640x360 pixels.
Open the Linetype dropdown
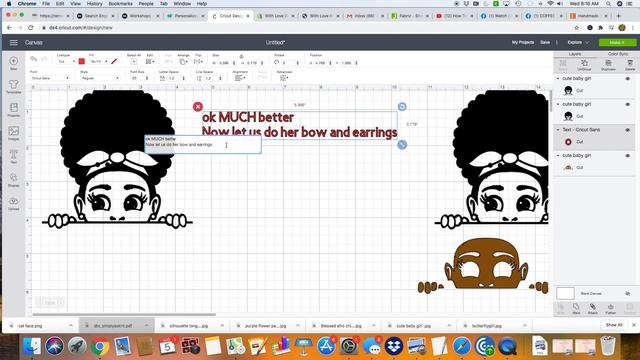coord(67,62)
